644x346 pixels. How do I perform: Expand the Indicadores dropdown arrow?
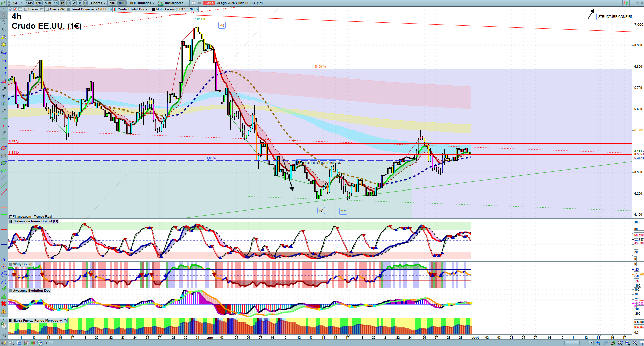click(x=187, y=3)
